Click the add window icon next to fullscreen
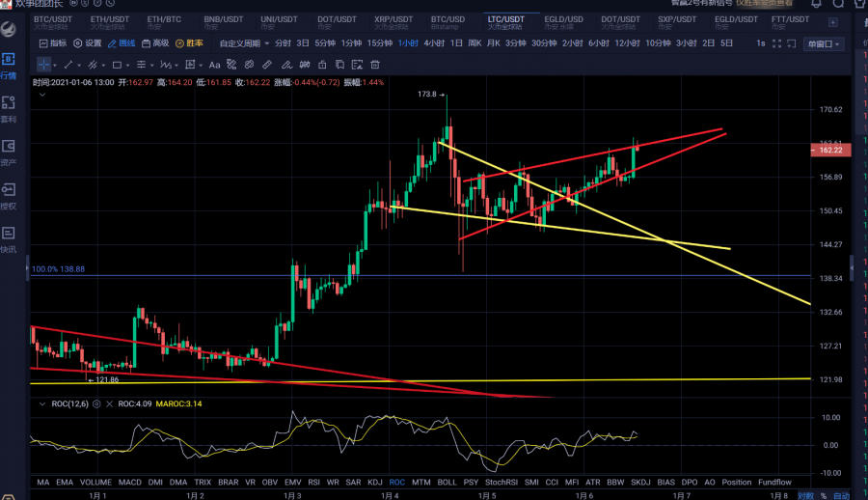The image size is (868, 500). pyautogui.click(x=792, y=43)
